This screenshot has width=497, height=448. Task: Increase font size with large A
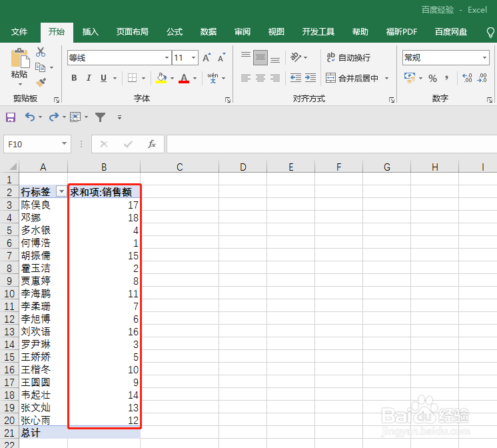click(207, 58)
